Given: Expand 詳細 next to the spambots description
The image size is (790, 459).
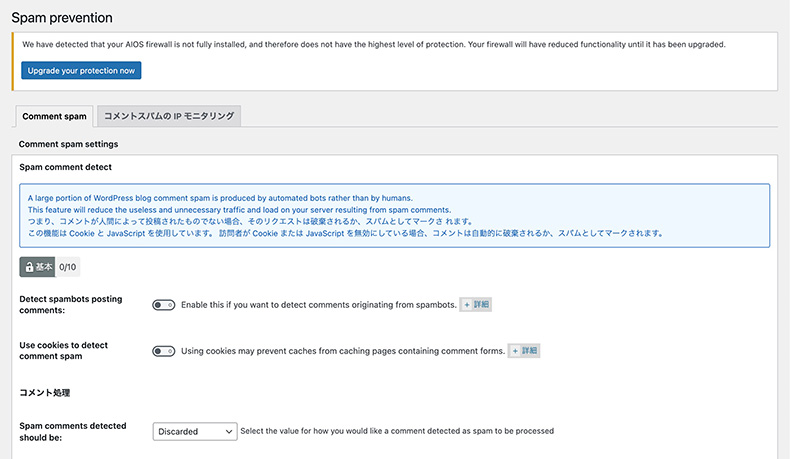Looking at the screenshot, I should point(476,304).
